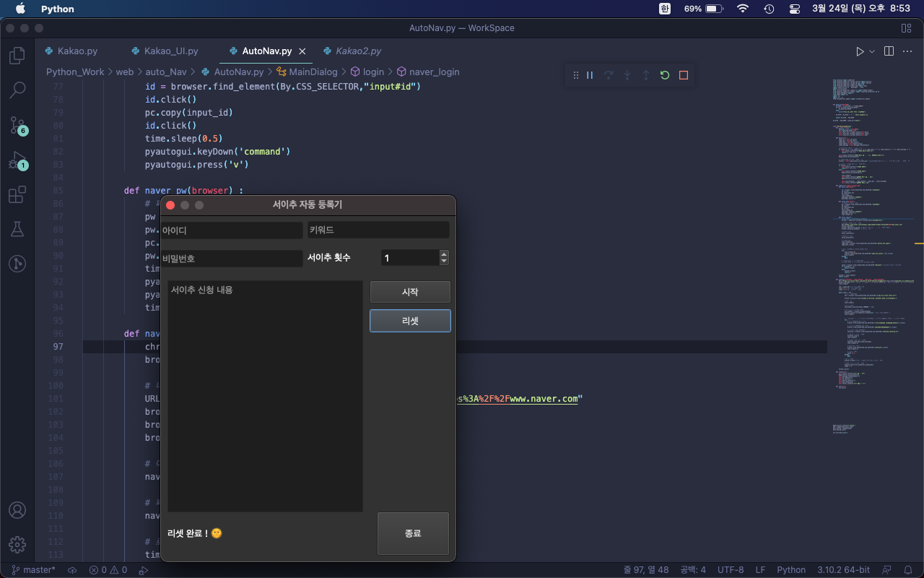Open the Extensions view
Screen dimensions: 924x578
pos(17,195)
